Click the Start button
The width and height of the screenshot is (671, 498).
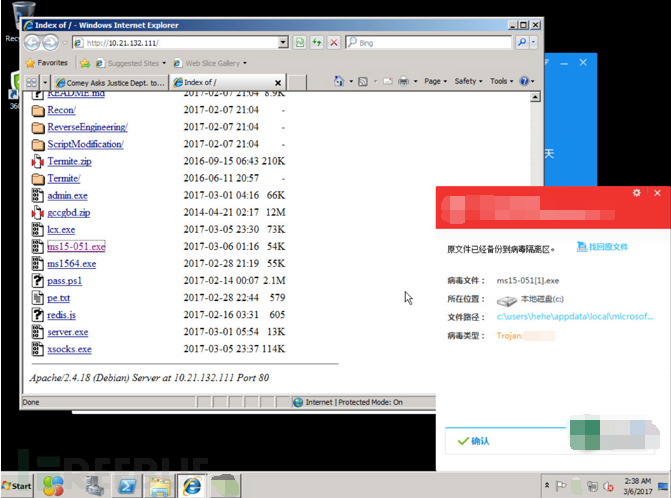coord(16,486)
